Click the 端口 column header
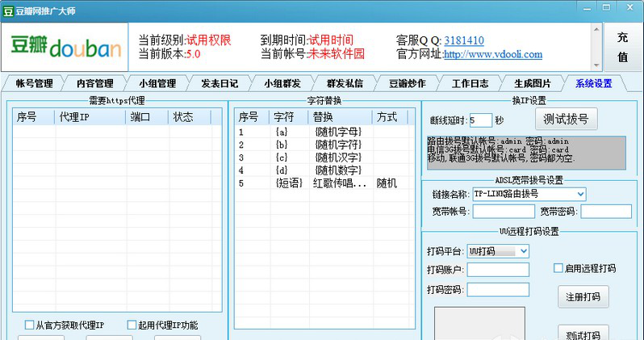This screenshot has height=340, width=644. pos(147,117)
